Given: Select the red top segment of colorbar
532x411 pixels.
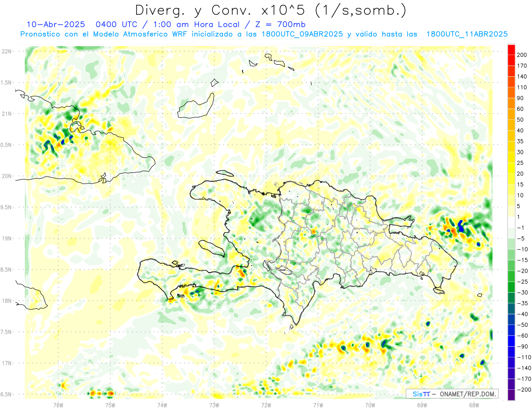Looking at the screenshot, I should [511, 50].
